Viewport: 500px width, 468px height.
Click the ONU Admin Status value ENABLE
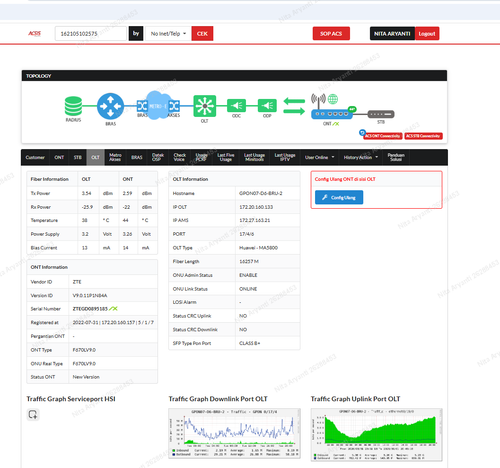tap(248, 275)
